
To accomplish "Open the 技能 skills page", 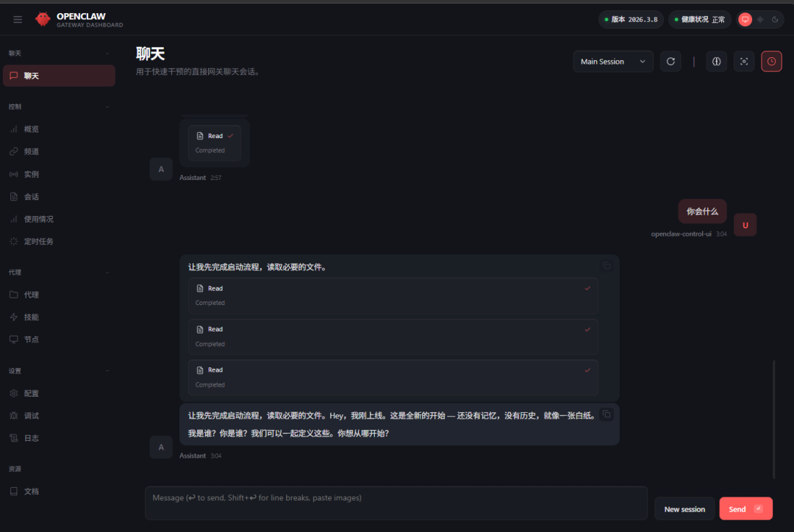I will (59, 317).
